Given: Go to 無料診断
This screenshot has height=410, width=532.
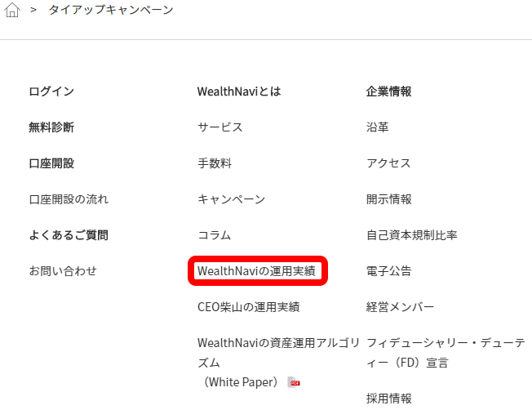Looking at the screenshot, I should pyautogui.click(x=51, y=127).
